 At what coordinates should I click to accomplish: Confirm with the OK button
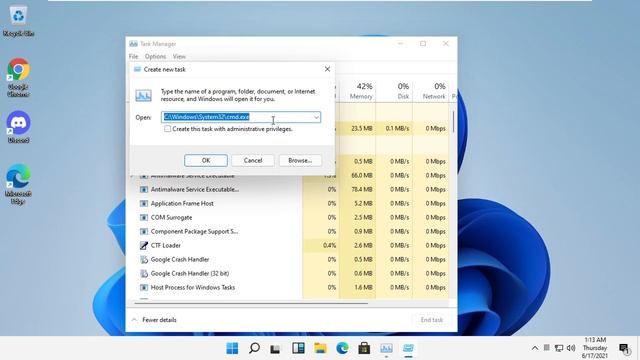[206, 160]
